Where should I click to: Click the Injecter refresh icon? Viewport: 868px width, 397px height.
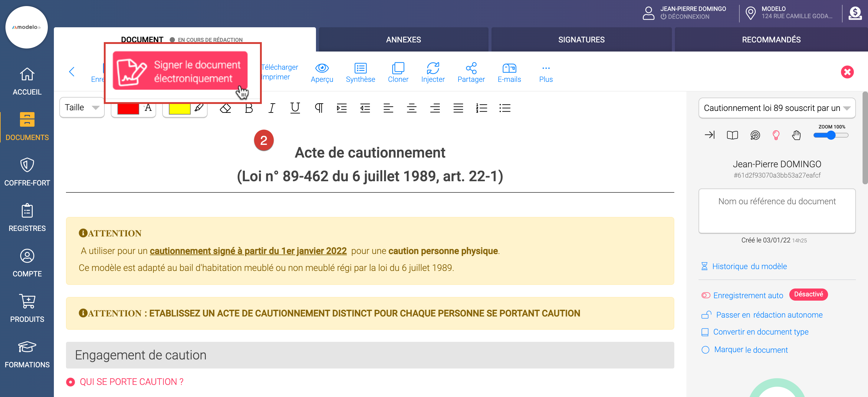click(x=433, y=68)
